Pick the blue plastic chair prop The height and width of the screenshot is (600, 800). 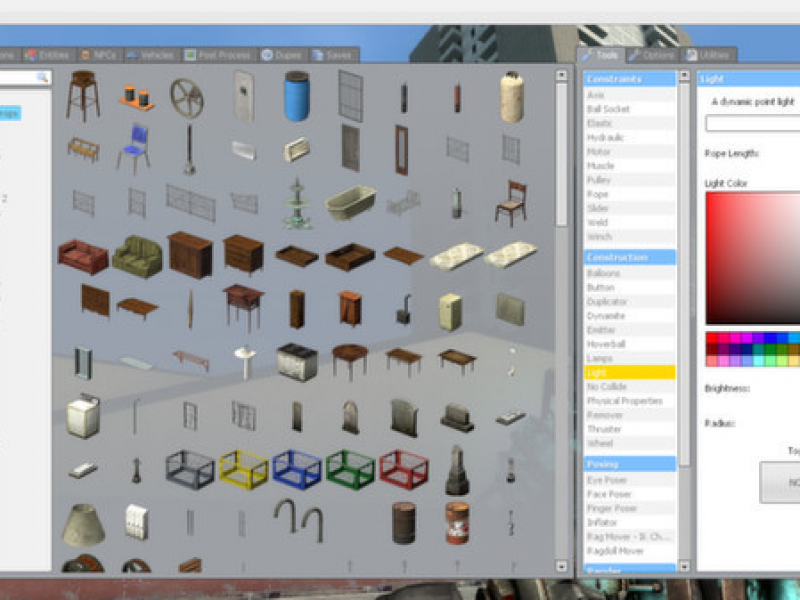tap(134, 149)
